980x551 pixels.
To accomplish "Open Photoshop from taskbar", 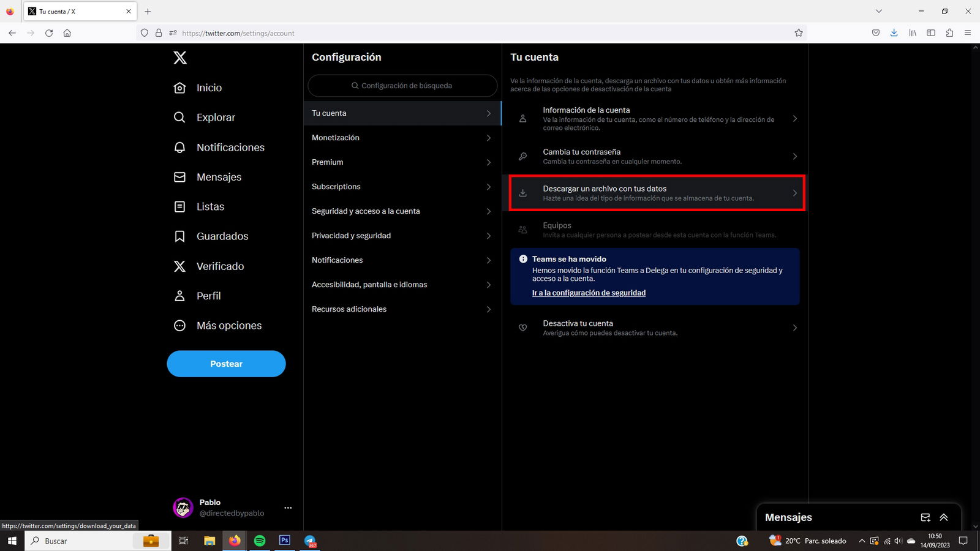I will pyautogui.click(x=285, y=541).
